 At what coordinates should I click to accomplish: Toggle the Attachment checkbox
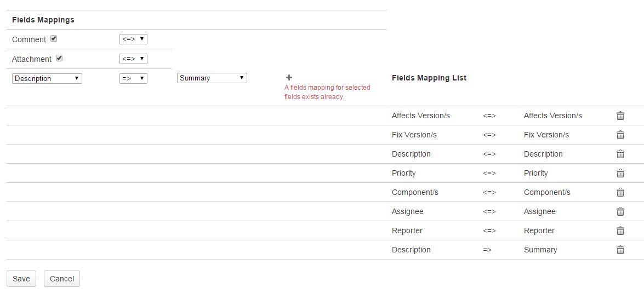[x=59, y=59]
